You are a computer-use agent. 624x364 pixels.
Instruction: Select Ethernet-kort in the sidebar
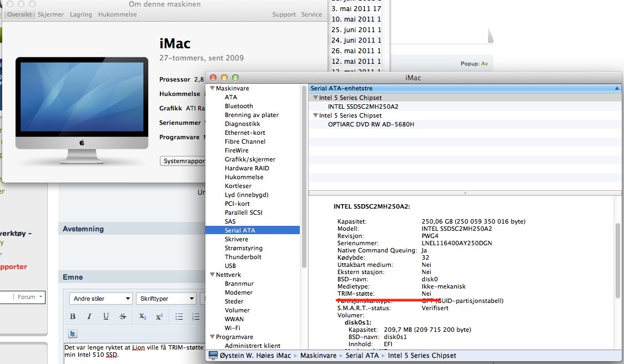(x=245, y=133)
